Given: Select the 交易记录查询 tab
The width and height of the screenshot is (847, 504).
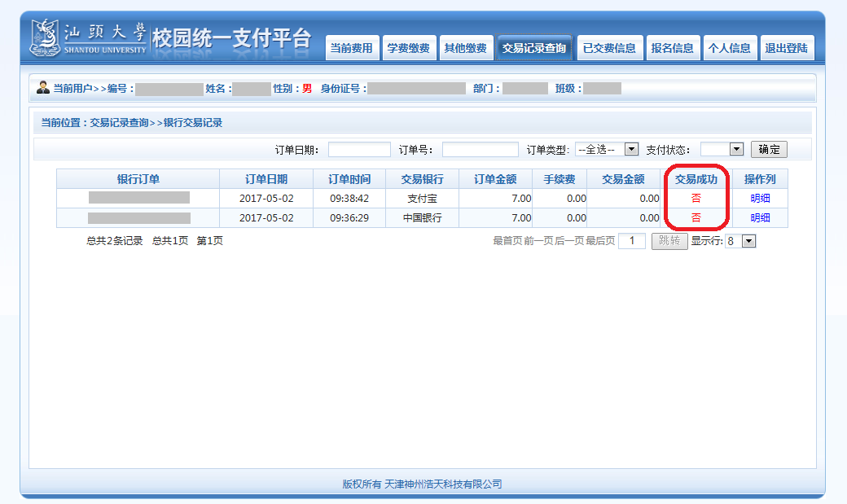Looking at the screenshot, I should pyautogui.click(x=534, y=48).
